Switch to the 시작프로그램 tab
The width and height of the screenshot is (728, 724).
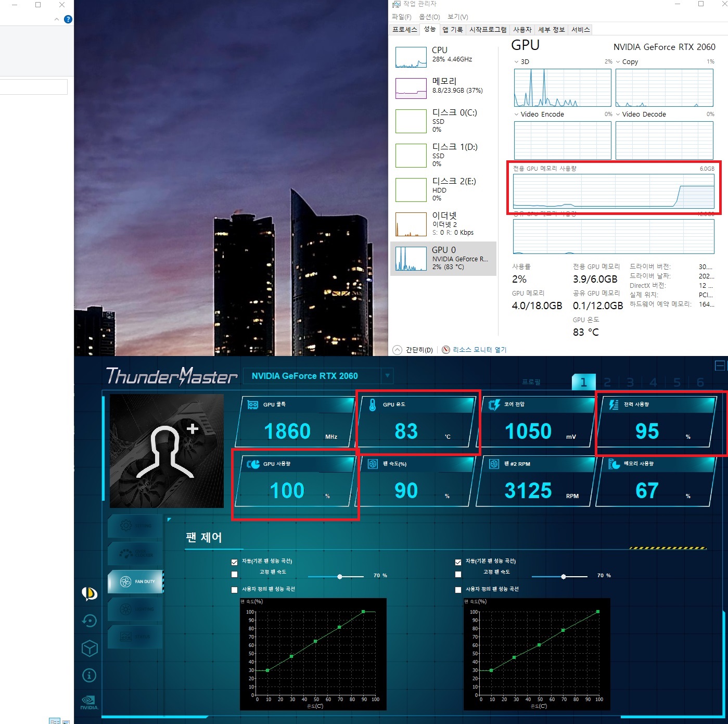pyautogui.click(x=488, y=30)
